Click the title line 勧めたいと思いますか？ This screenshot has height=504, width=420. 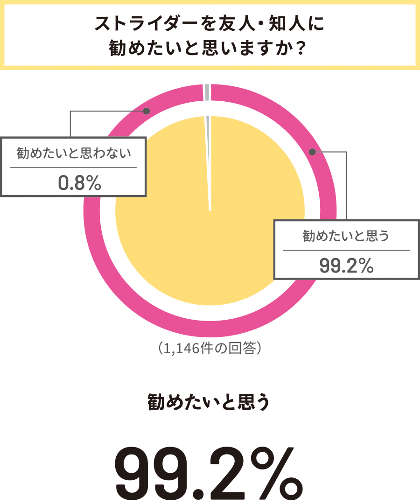coord(209,48)
